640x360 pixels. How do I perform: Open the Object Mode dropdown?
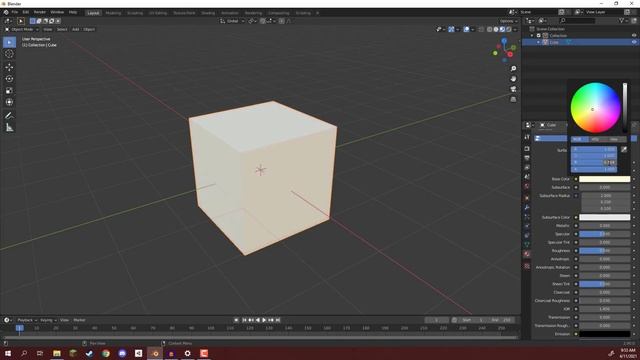point(22,29)
